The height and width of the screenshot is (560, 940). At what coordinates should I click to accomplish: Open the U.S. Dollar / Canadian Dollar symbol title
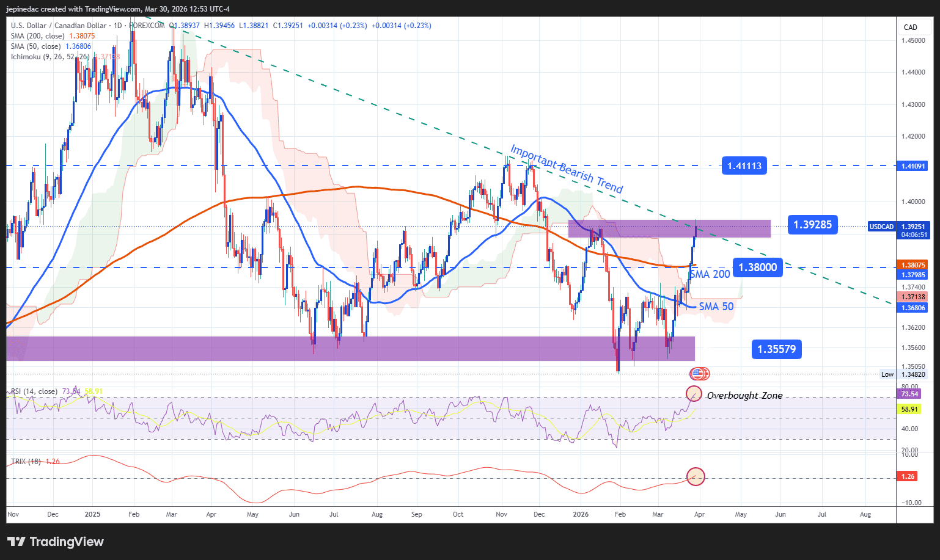(59, 26)
